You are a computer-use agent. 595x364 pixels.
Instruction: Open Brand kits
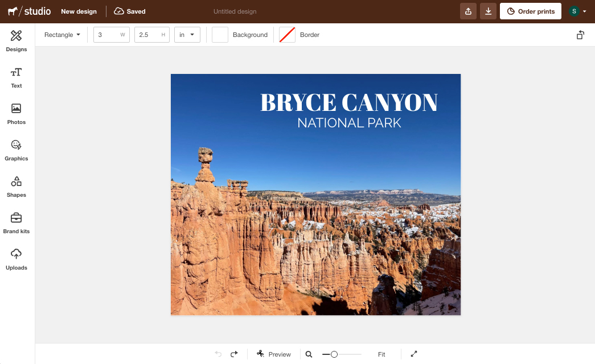[x=16, y=222]
